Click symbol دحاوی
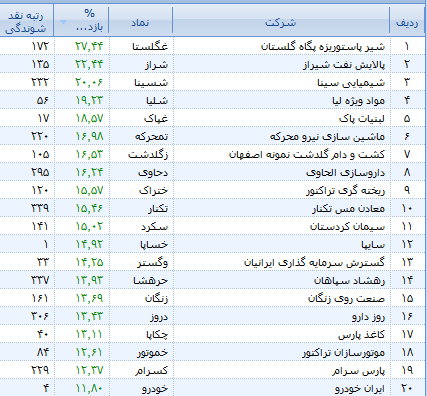Screen dimensions: 427x396 tap(153, 172)
